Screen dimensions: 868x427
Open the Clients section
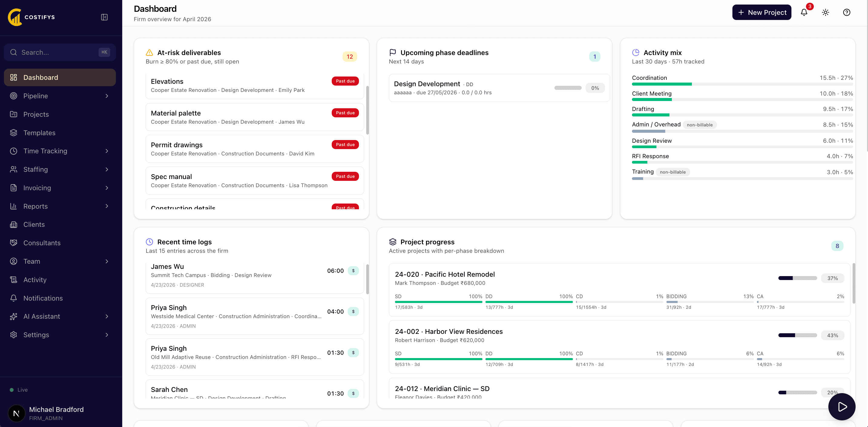pos(60,225)
